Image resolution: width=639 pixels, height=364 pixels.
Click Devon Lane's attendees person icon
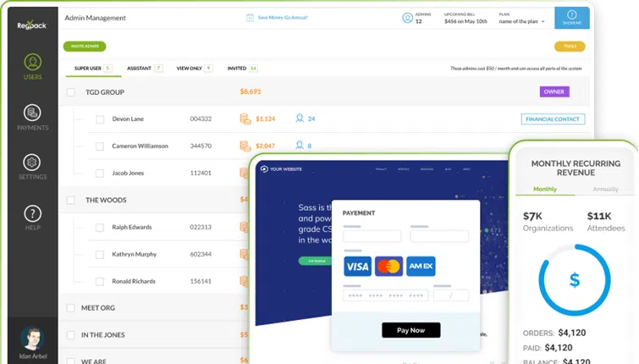pyautogui.click(x=300, y=119)
